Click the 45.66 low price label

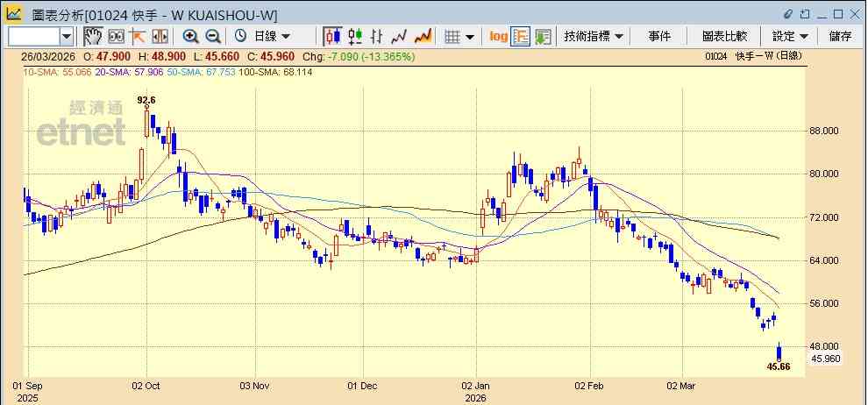point(779,366)
